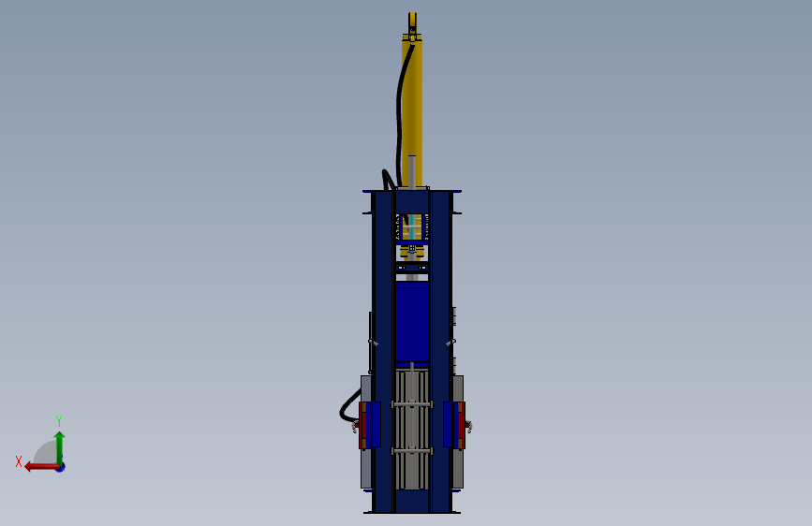Click the blue Z-axis ball at the triad origin
The width and height of the screenshot is (812, 526).
(61, 468)
